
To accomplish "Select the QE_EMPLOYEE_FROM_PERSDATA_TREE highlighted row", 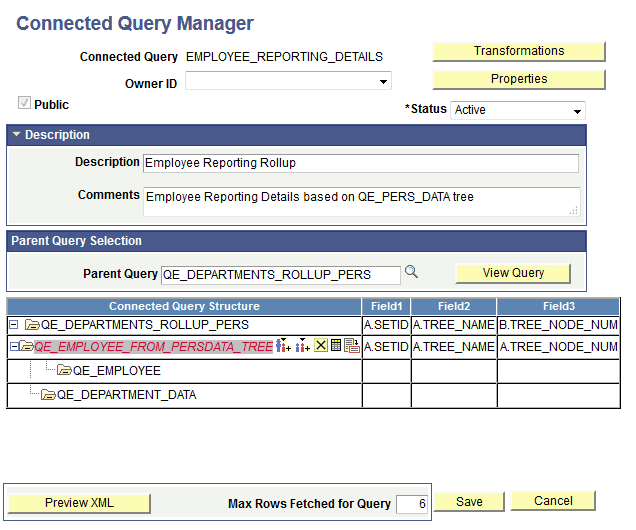I will [153, 347].
